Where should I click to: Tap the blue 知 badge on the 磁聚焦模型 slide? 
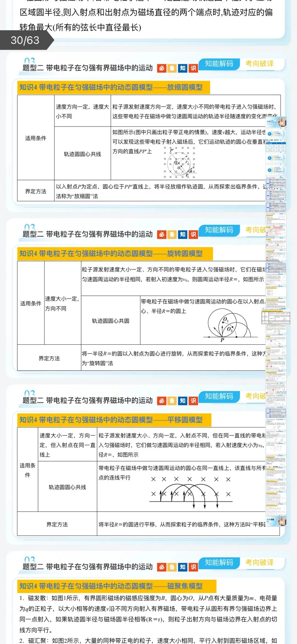tap(183, 567)
